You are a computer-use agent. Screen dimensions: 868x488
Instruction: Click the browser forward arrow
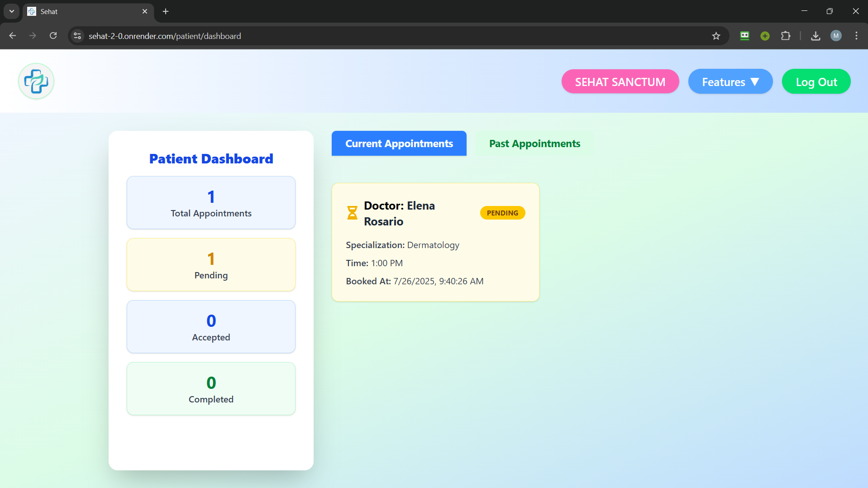pos(33,36)
